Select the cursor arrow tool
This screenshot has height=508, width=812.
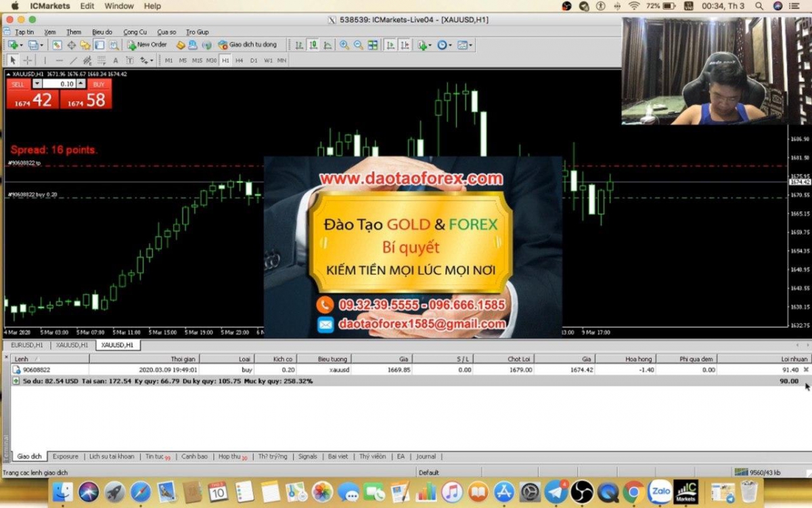click(x=13, y=60)
